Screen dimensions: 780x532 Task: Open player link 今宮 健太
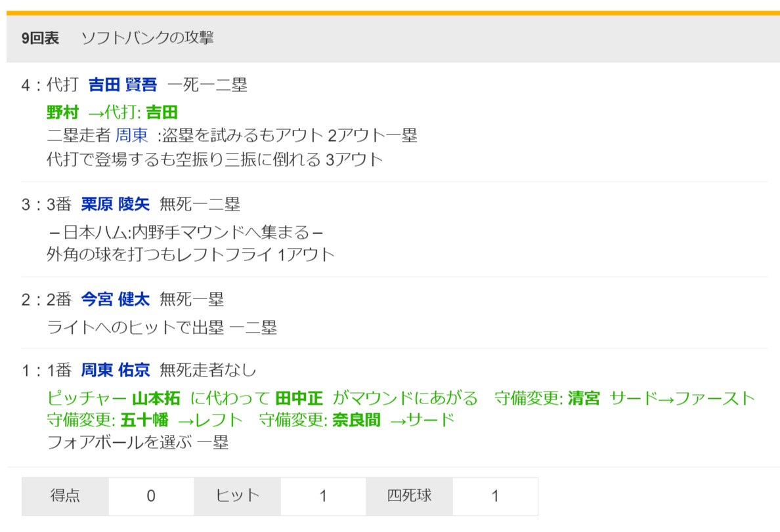tap(116, 299)
